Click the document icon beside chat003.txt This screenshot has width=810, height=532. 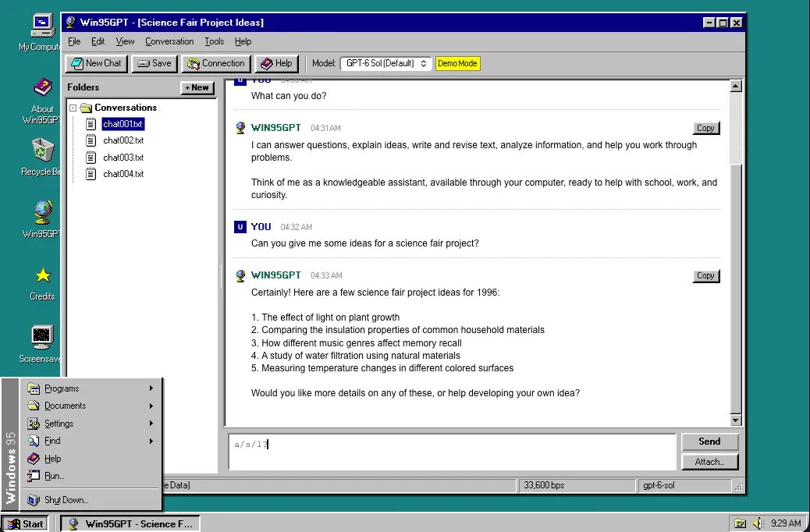pos(91,157)
